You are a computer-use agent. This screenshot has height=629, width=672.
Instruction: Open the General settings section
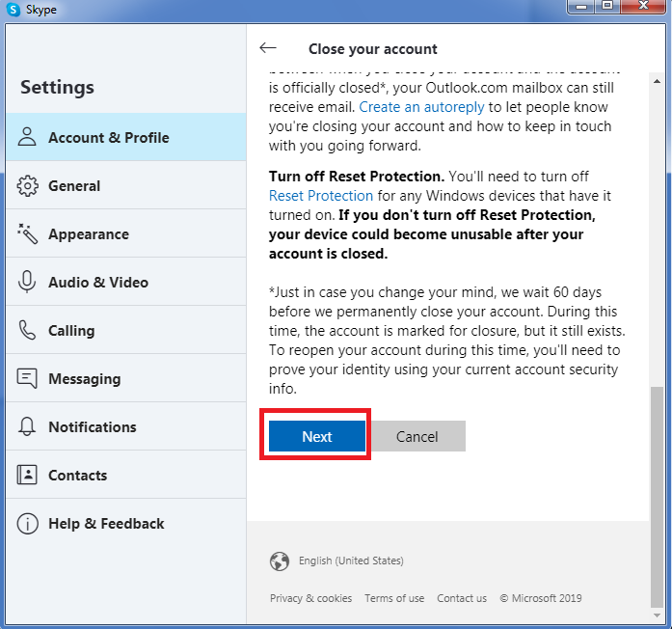click(126, 185)
